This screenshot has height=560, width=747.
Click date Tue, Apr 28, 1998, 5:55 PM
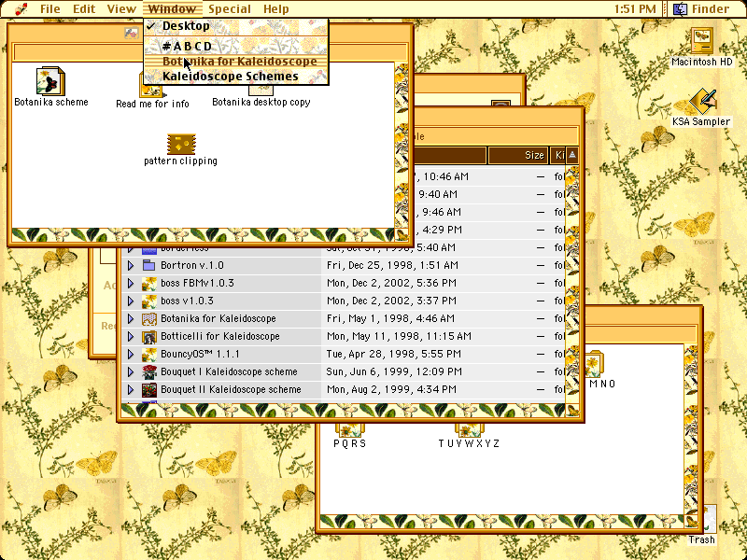click(394, 355)
